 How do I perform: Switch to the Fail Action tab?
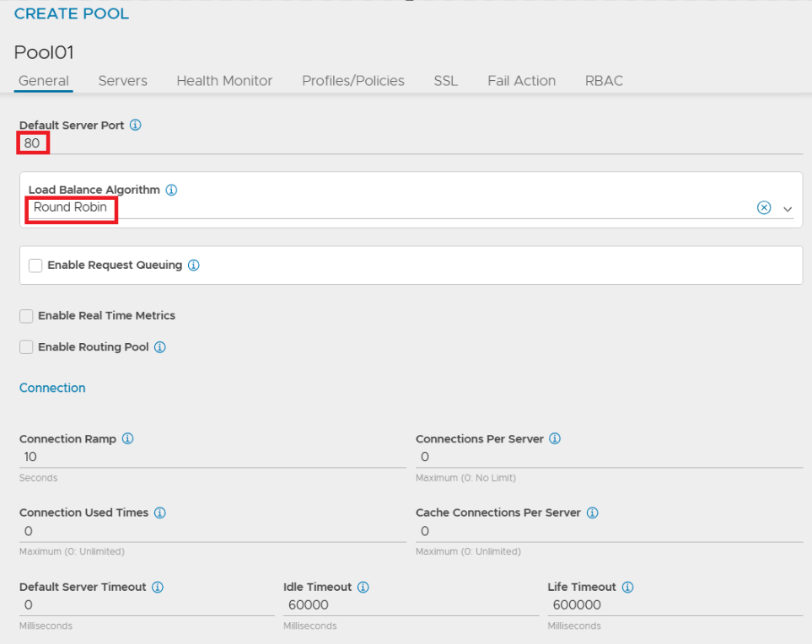(521, 81)
